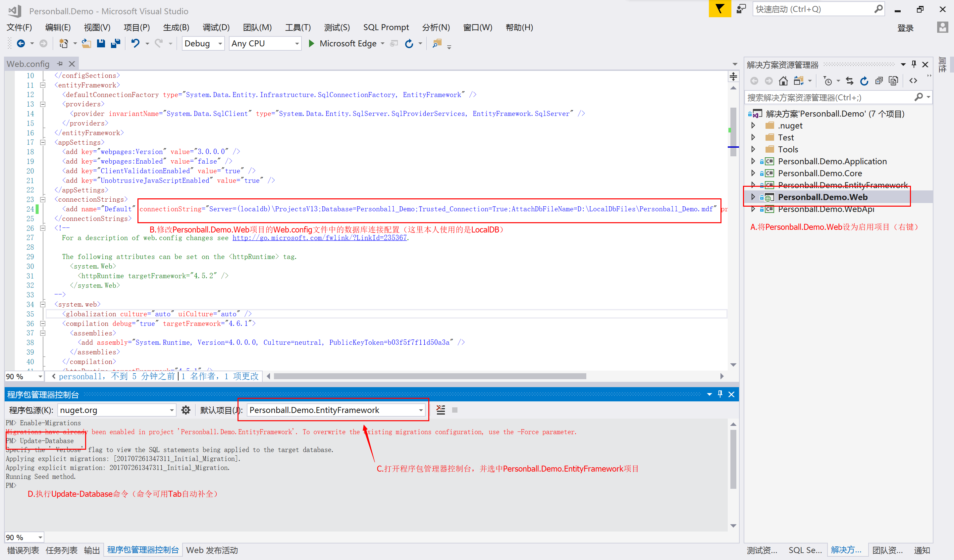Clear the Package Manager Console output

(x=441, y=410)
